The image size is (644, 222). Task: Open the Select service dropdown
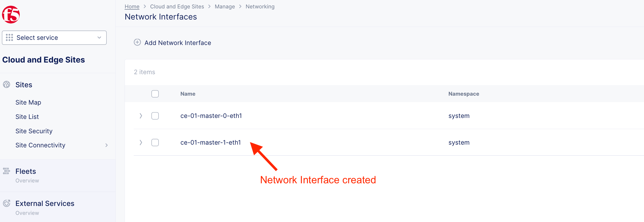(x=54, y=37)
